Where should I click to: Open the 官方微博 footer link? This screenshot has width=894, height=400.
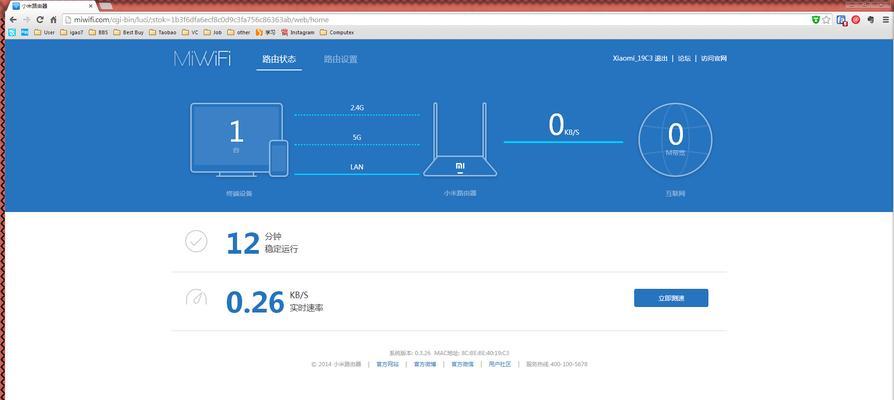point(425,364)
